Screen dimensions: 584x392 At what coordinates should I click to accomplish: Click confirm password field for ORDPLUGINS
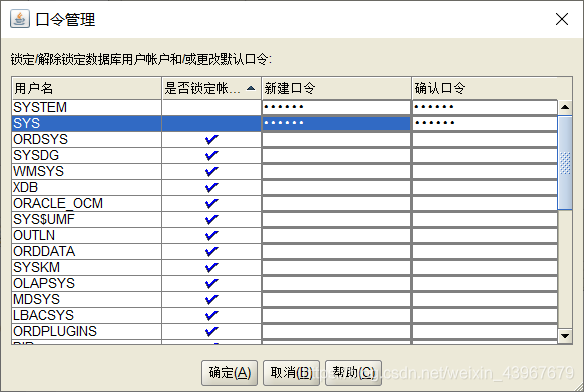tap(485, 332)
